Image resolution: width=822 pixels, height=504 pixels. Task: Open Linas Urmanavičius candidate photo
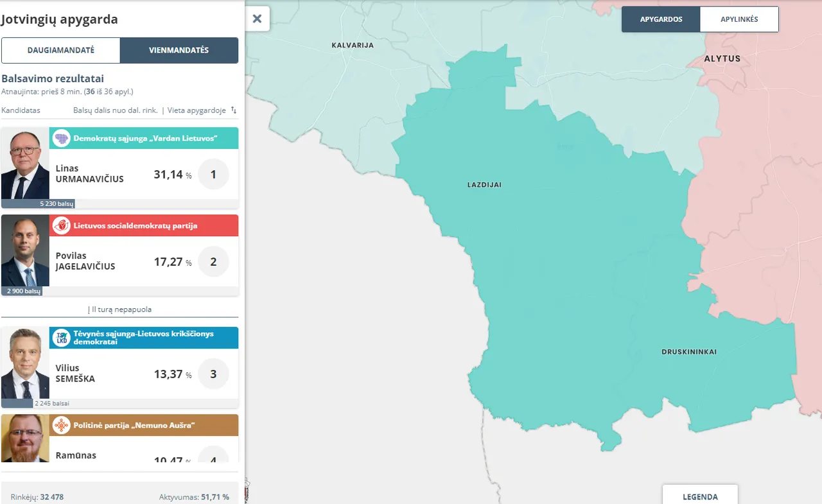(x=25, y=164)
